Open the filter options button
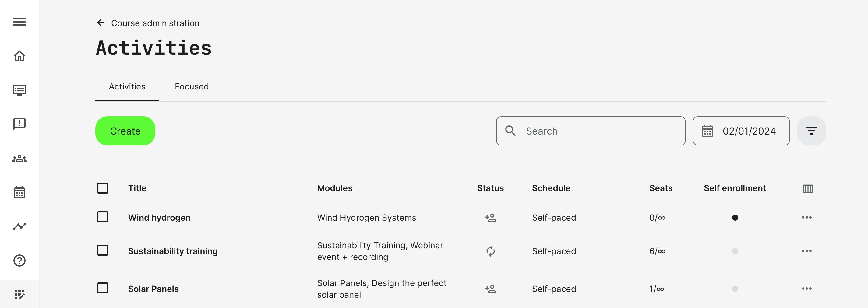Image resolution: width=868 pixels, height=308 pixels. pos(811,131)
